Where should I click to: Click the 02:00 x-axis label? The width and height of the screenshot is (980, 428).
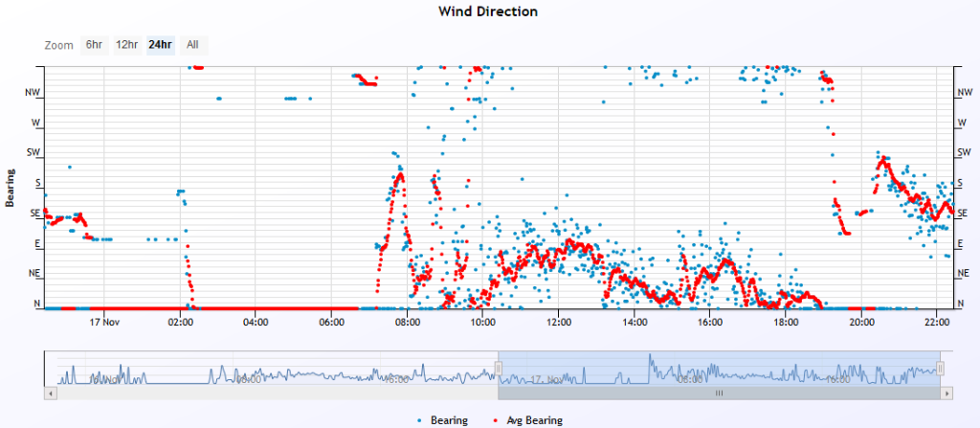point(180,323)
